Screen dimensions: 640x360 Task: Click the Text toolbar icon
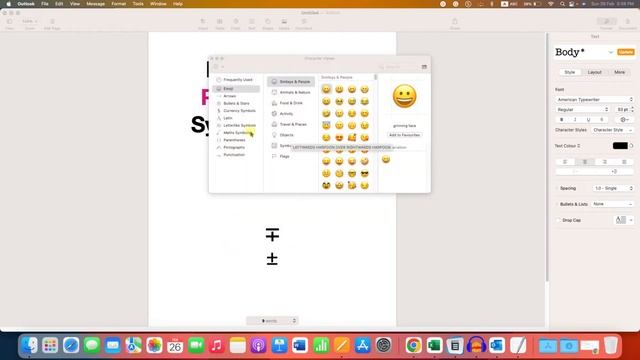click(x=252, y=22)
